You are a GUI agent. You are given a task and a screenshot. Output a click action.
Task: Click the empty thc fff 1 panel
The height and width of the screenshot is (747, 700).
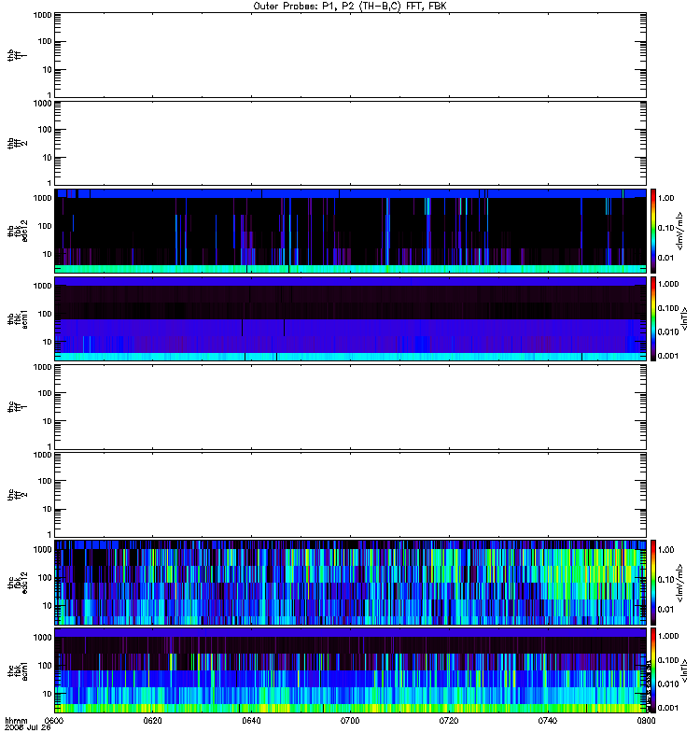[x=350, y=407]
